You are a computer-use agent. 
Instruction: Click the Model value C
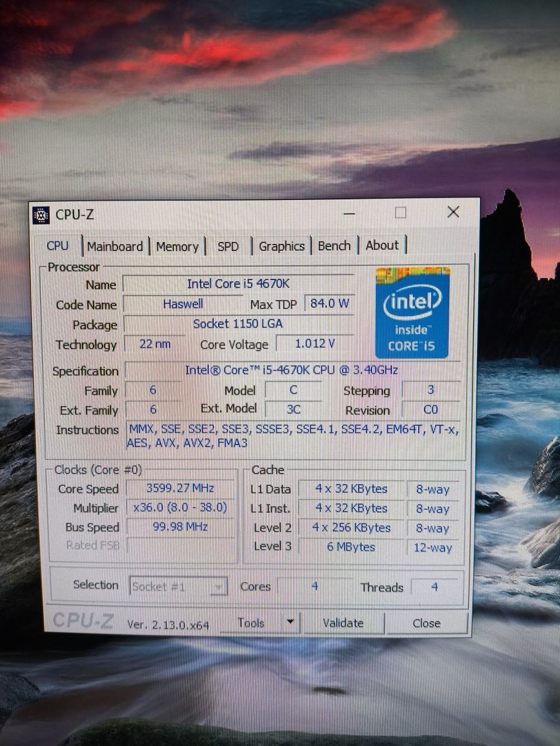click(293, 390)
